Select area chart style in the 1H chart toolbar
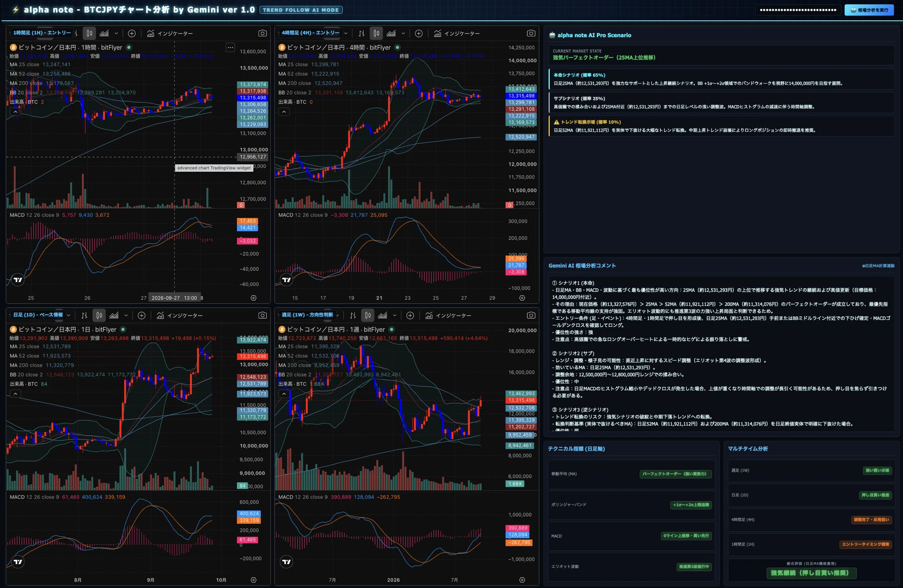The image size is (903, 588). (x=104, y=33)
